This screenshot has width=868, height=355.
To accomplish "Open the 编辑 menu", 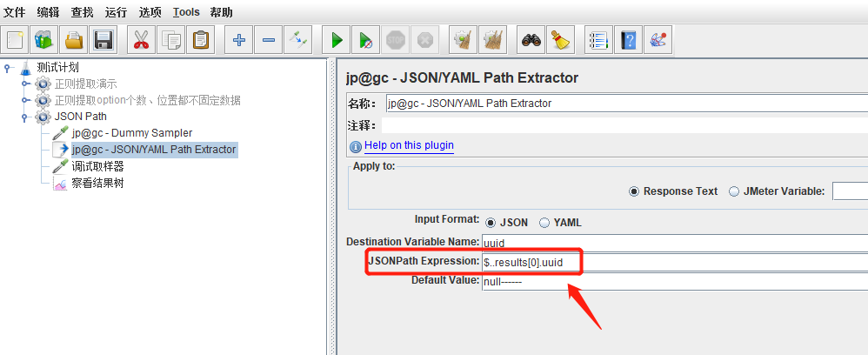I will click(x=48, y=12).
